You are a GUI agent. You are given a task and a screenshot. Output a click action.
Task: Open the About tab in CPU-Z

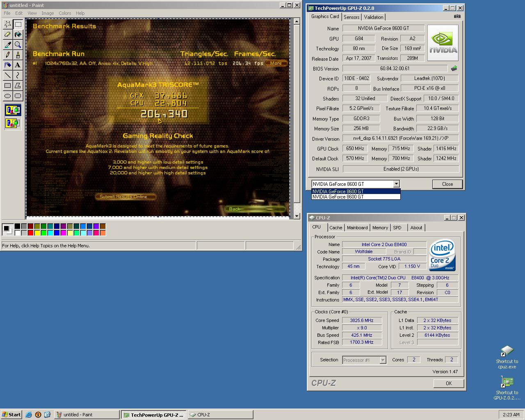(x=416, y=228)
